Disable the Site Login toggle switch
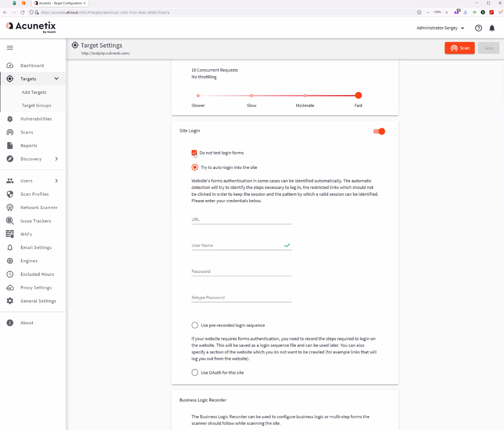The width and height of the screenshot is (504, 430). [379, 131]
